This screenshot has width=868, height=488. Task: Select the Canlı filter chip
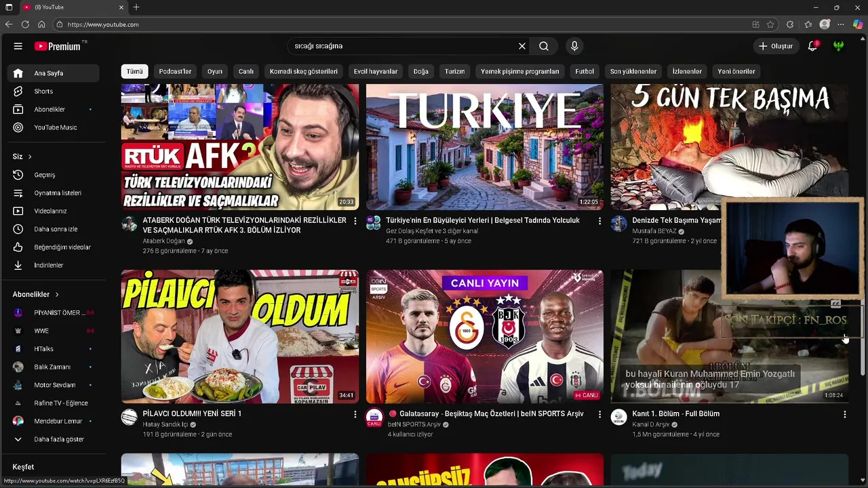coord(246,71)
